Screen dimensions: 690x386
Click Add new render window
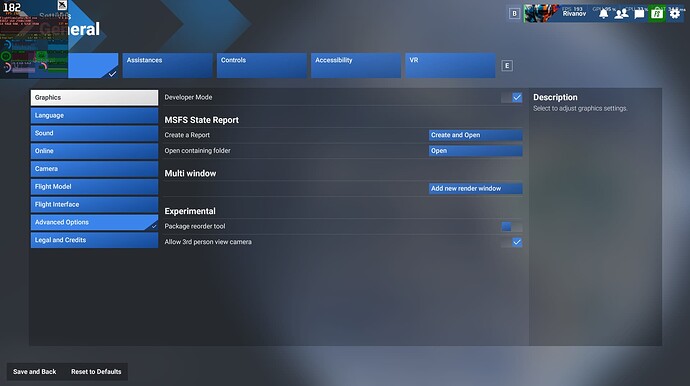(475, 188)
